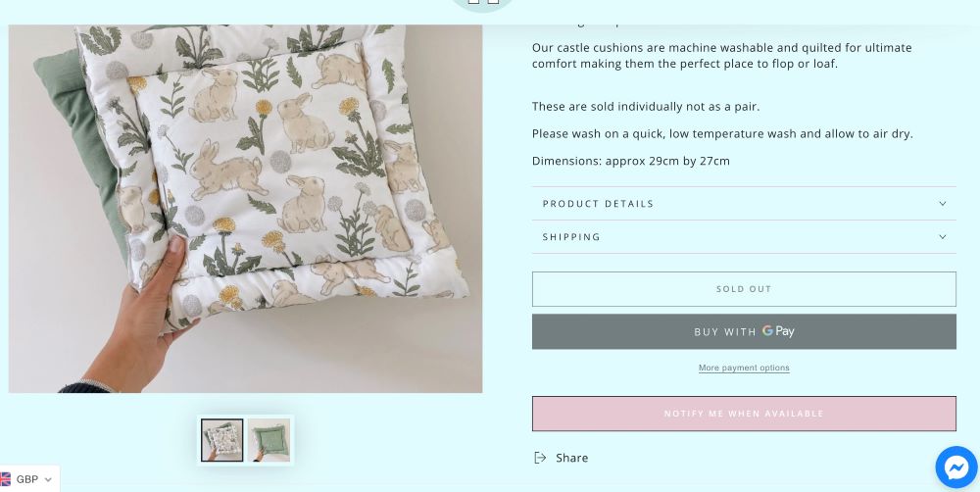Expand the Shipping accordion row
Screen dimensions: 980x492
(571, 237)
